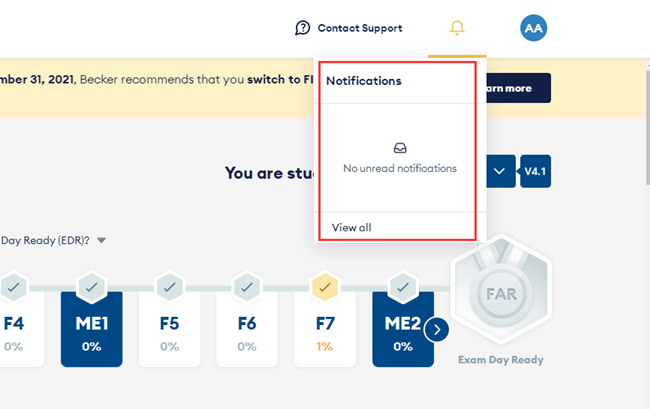
Task: Open the course selector chevron dropdown
Action: point(500,171)
